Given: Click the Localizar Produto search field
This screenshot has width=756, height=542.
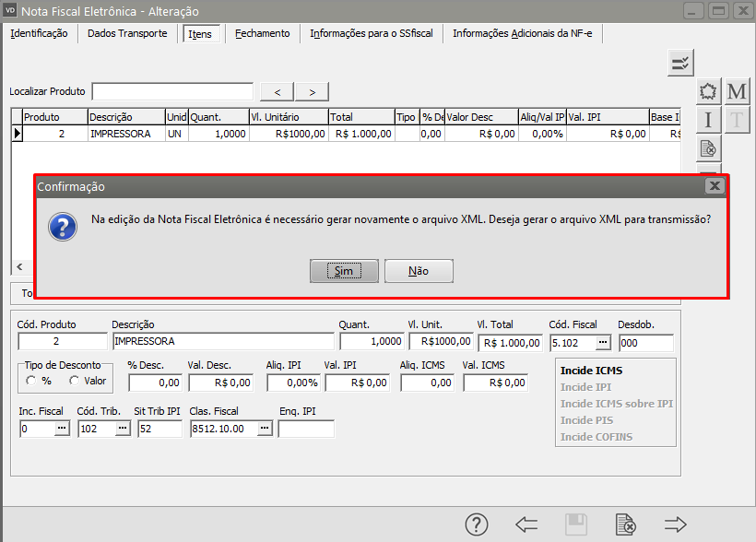Looking at the screenshot, I should pos(172,91).
